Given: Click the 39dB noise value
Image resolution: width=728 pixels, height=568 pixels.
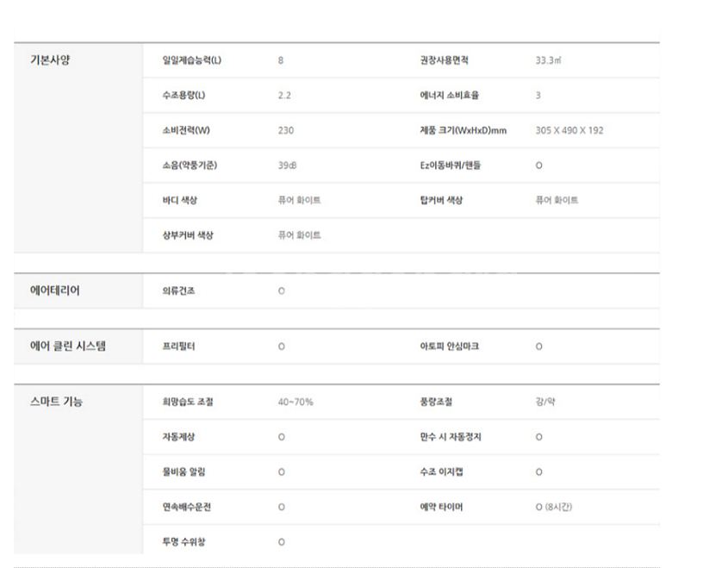Looking at the screenshot, I should point(288,165).
